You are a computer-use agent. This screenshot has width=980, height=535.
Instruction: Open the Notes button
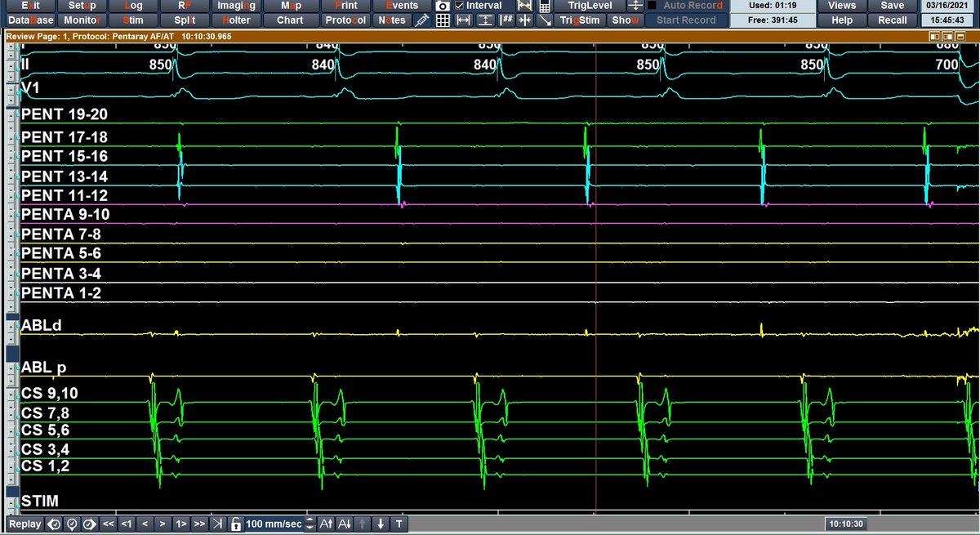pos(392,20)
